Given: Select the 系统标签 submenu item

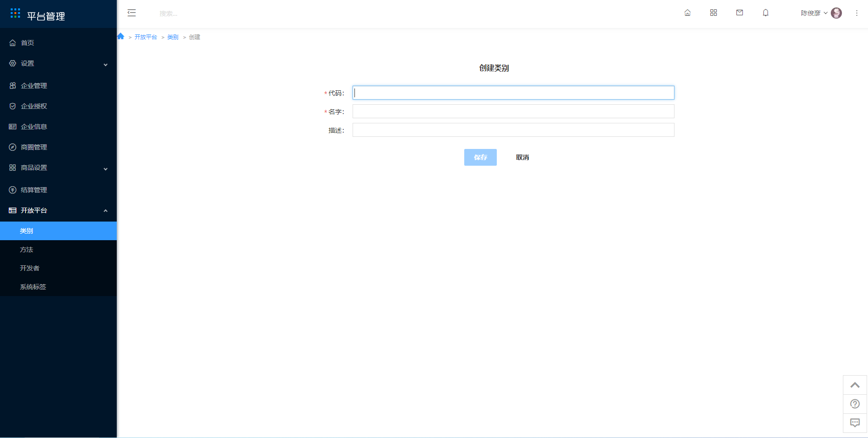Looking at the screenshot, I should coord(58,287).
